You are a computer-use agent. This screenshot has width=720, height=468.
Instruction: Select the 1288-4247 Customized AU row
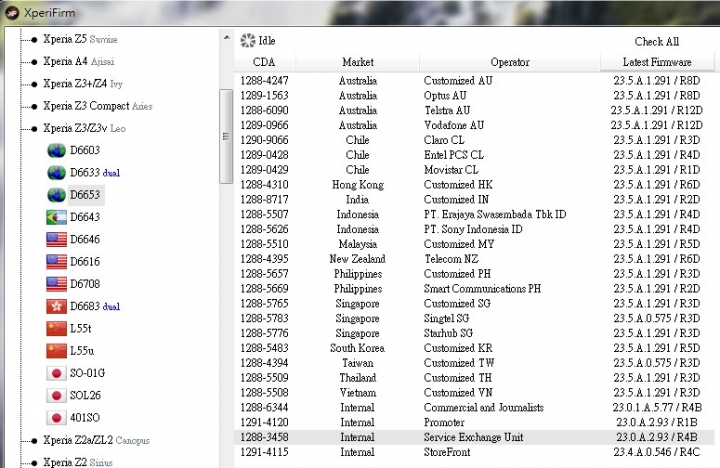pos(474,81)
